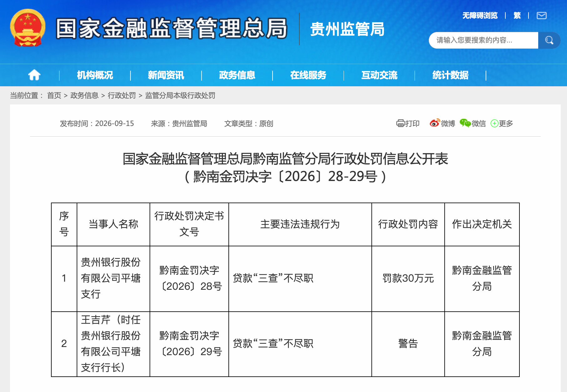Click the 王吉芹 party name cell
Image resolution: width=567 pixels, height=392 pixels.
click(x=113, y=344)
